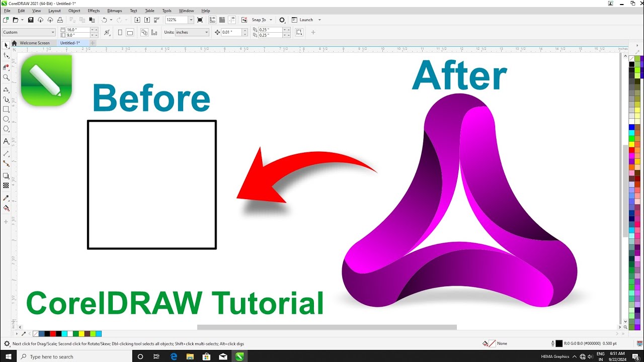
Task: Click the Publish to PDF icon
Action: [x=157, y=20]
